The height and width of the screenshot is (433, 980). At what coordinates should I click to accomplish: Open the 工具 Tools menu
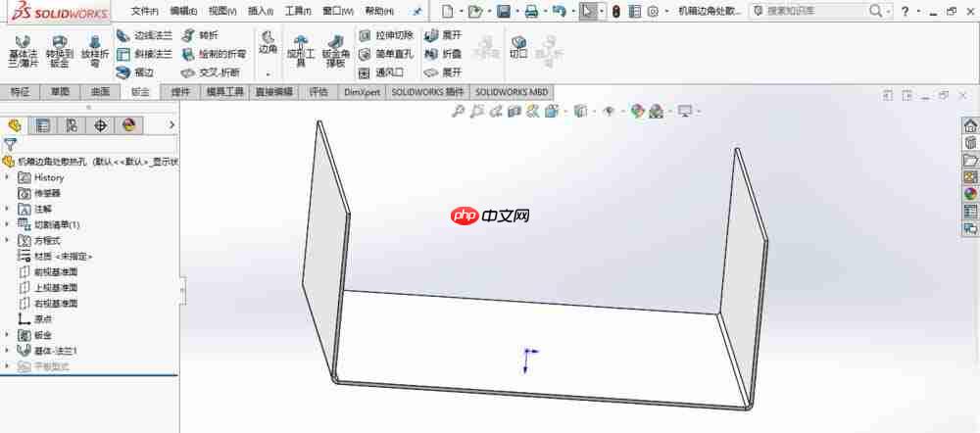(298, 11)
